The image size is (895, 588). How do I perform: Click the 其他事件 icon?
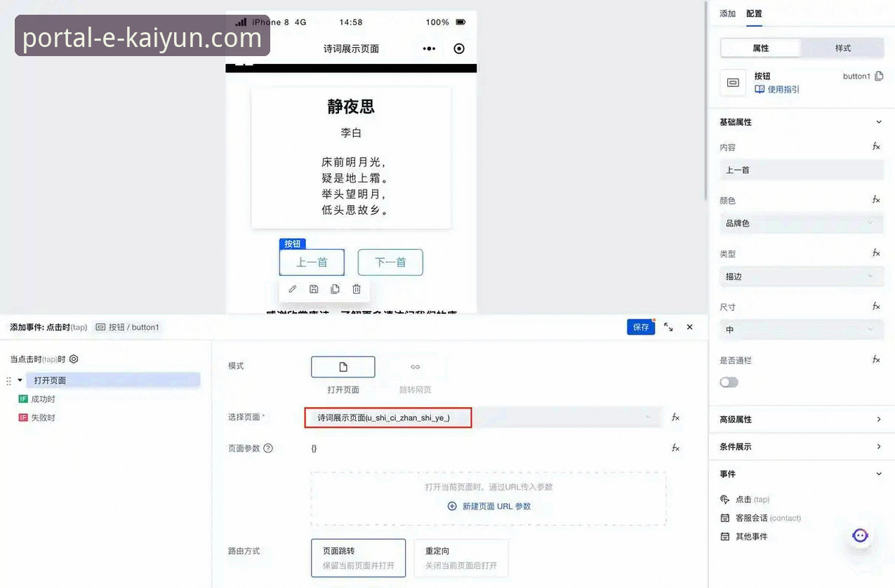[x=725, y=536]
